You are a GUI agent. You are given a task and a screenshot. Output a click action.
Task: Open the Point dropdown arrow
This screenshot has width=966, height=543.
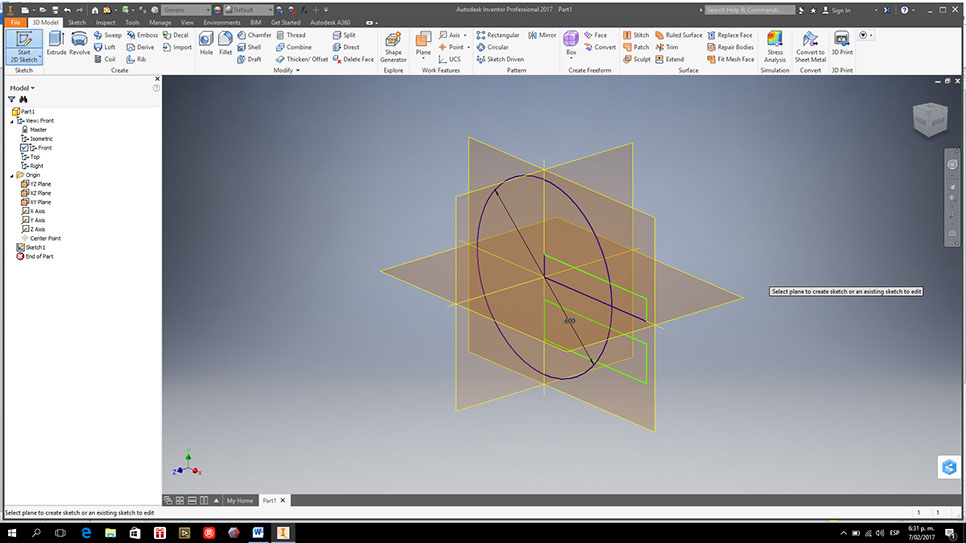(468, 47)
